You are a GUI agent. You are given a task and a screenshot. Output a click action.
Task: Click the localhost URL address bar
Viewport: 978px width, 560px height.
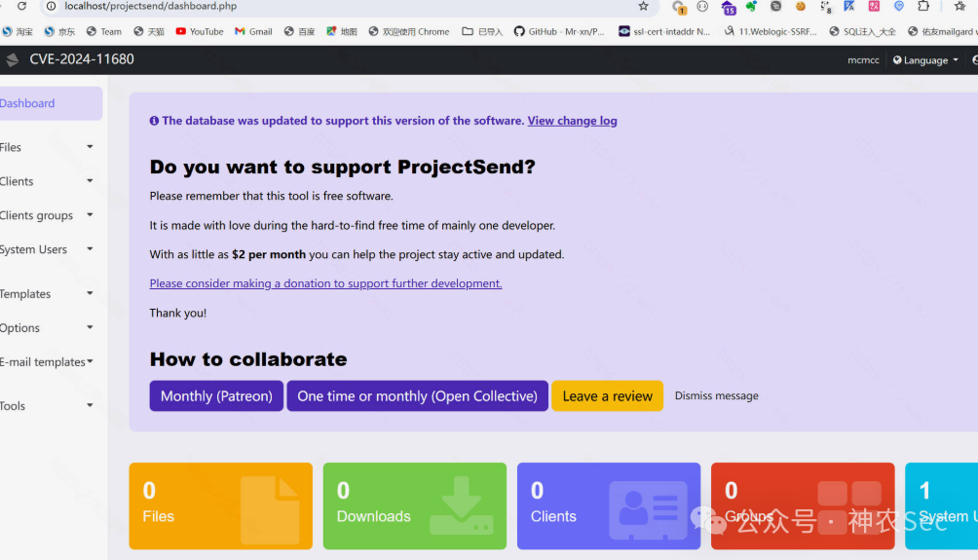tap(150, 6)
